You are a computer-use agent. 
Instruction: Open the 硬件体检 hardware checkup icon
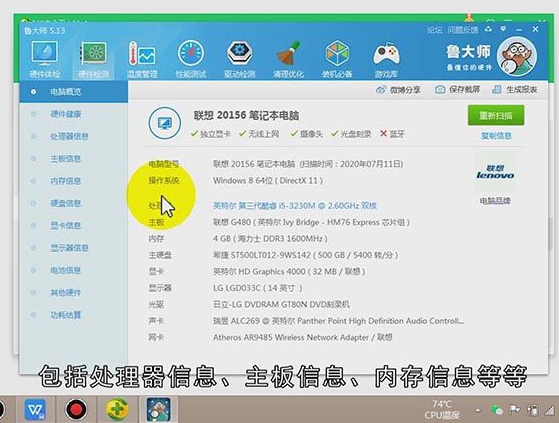pyautogui.click(x=45, y=59)
